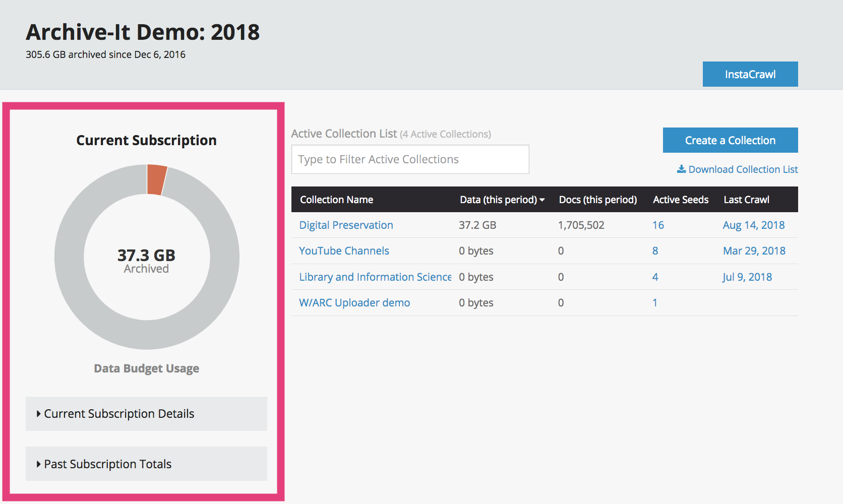This screenshot has width=843, height=504.
Task: Click the download icon beside Download Collection List
Action: tap(681, 169)
